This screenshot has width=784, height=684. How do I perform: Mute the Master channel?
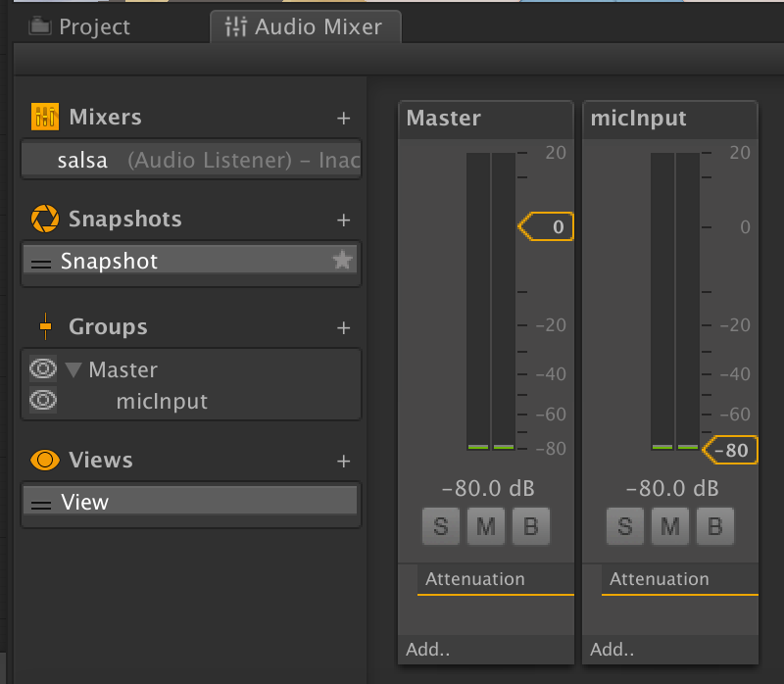[x=485, y=526]
